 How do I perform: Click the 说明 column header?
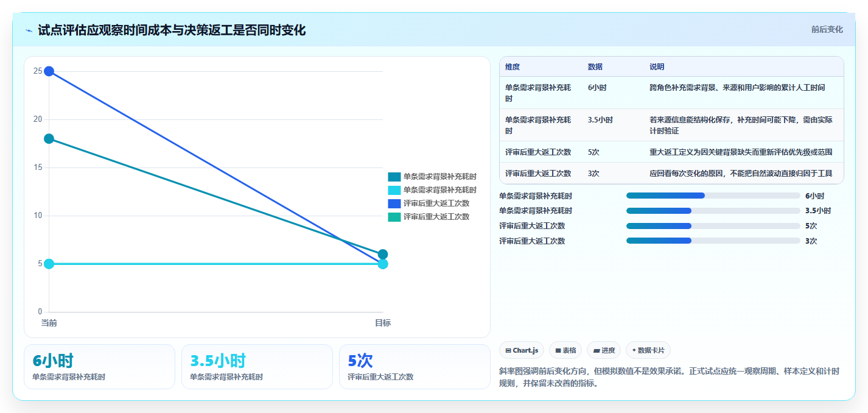(x=657, y=67)
